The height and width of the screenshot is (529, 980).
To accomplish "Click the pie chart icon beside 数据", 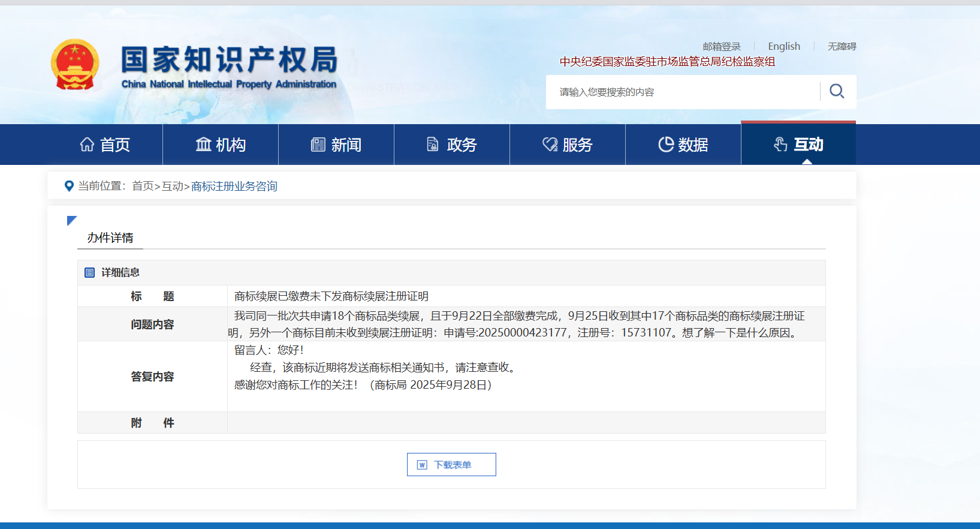I will click(x=665, y=145).
